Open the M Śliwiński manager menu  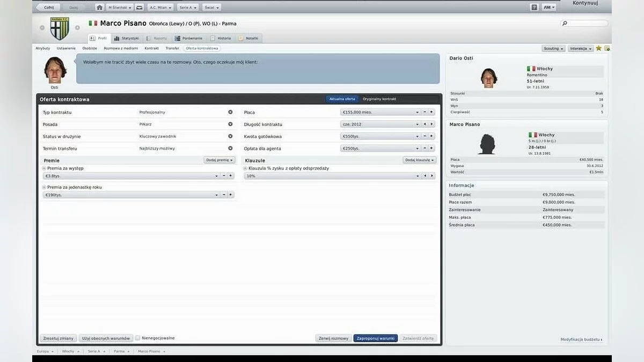coord(119,8)
